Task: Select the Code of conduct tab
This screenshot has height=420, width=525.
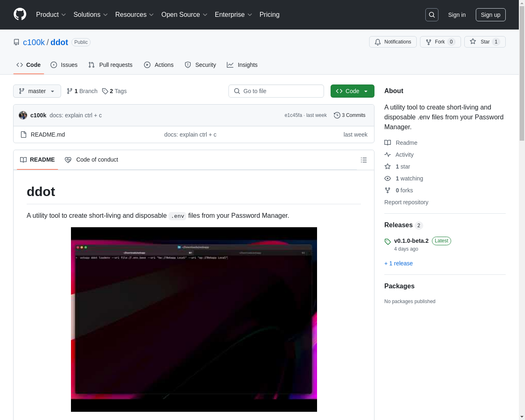Action: [91, 160]
